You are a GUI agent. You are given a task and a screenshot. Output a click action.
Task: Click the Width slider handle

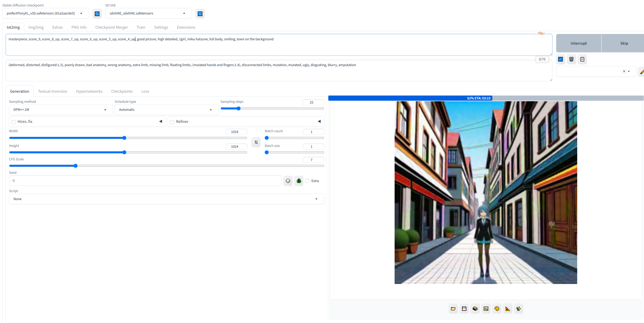[124, 138]
